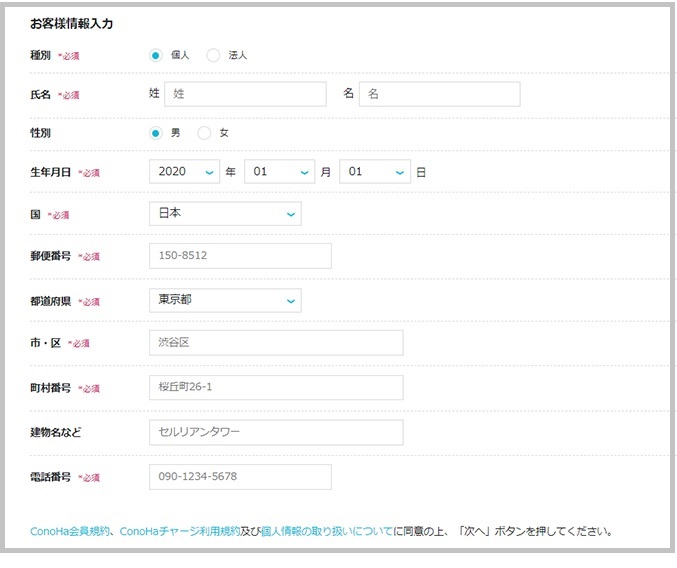Select the 個人 radio button
Viewport: 677px width, 568px height.
tap(156, 55)
